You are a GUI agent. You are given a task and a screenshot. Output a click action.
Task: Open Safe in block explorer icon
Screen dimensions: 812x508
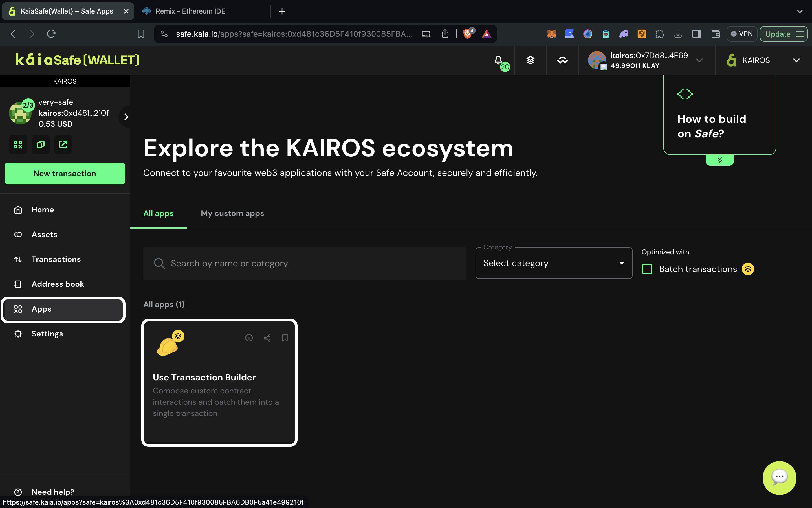(63, 144)
